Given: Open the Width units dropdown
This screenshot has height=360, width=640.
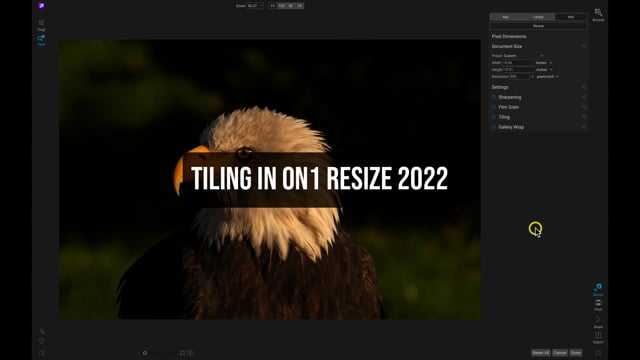Looking at the screenshot, I should 544,62.
